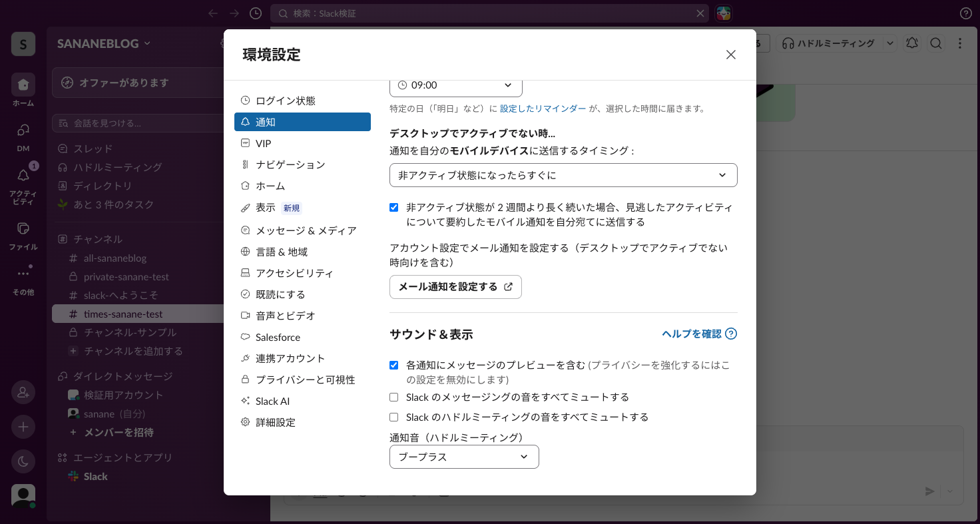Open the channel more options vertical dots
The height and width of the screenshot is (524, 980).
[960, 43]
